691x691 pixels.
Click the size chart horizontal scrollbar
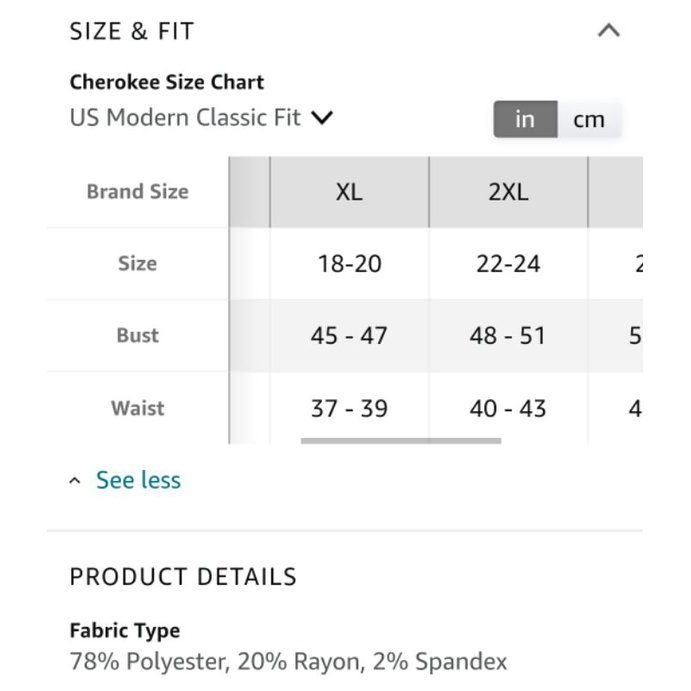[x=401, y=441]
